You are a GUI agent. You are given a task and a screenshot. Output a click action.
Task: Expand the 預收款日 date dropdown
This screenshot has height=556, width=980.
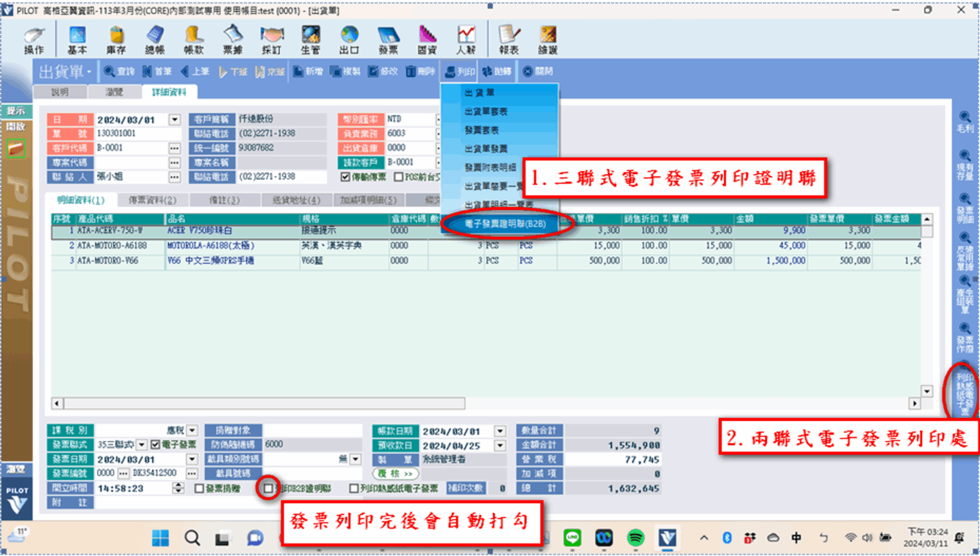[500, 445]
